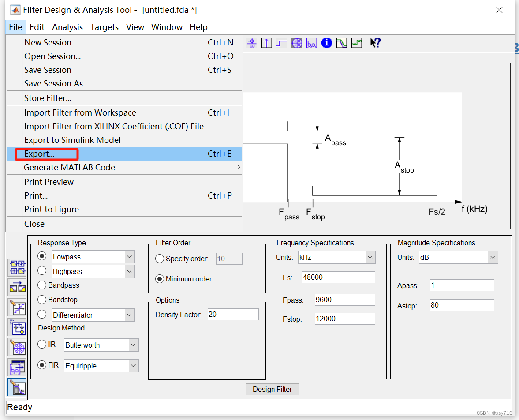Display filter coefficients [b,a] view
519x420 pixels.
pos(312,43)
